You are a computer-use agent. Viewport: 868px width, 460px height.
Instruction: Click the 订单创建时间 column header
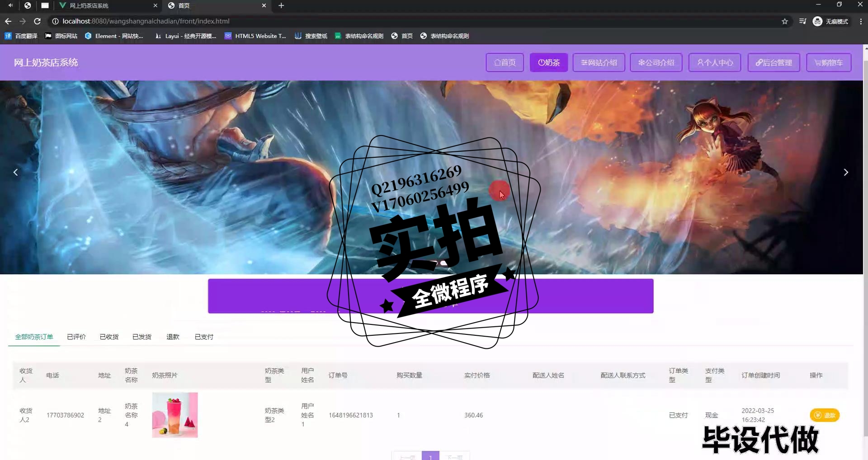(x=760, y=375)
